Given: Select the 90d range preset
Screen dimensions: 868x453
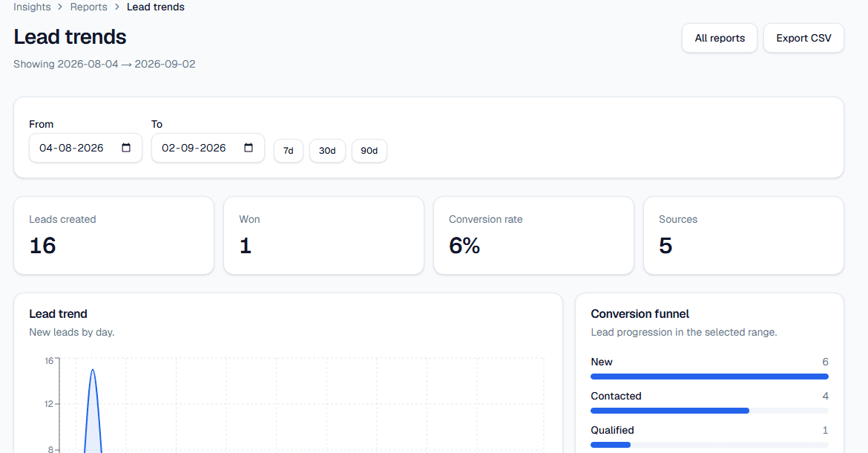Looking at the screenshot, I should point(369,151).
